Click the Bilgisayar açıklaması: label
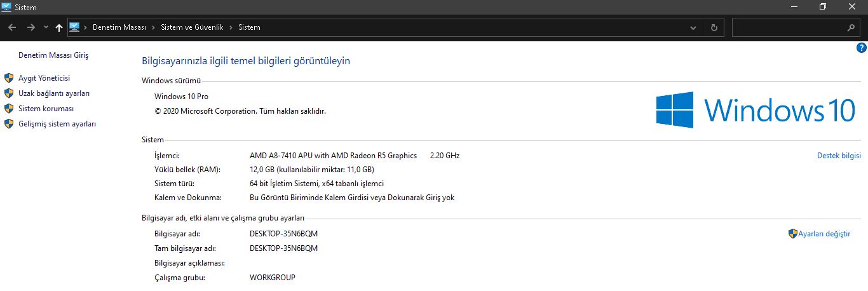The height and width of the screenshot is (291, 868). pos(190,263)
